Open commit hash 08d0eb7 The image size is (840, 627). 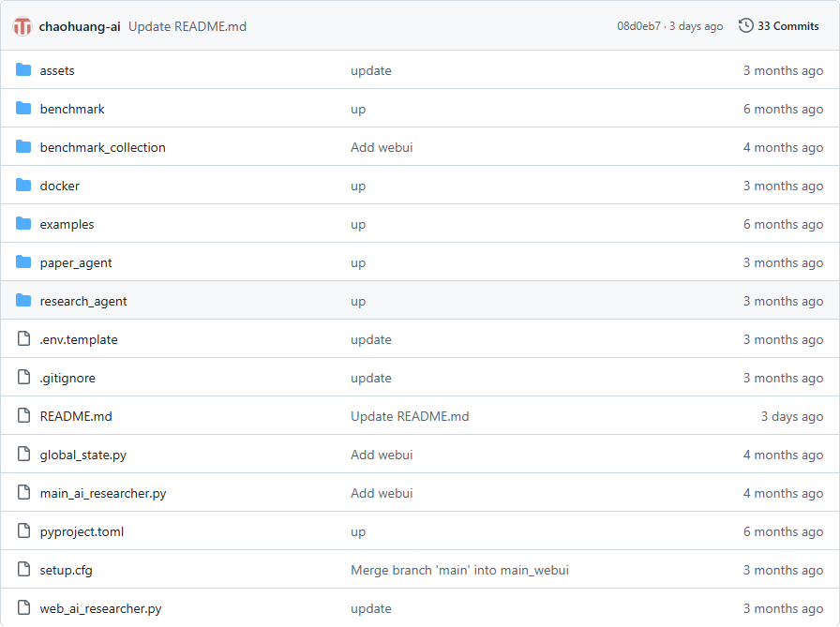638,26
